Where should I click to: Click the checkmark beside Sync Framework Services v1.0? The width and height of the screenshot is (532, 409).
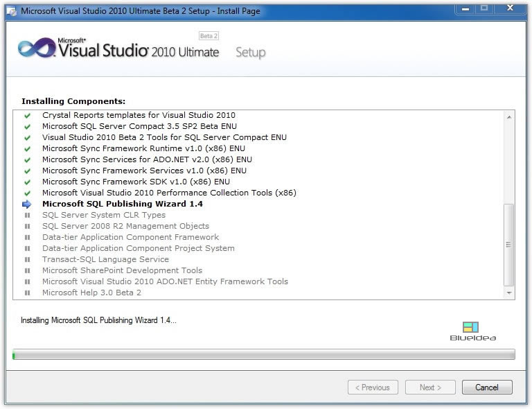27,171
